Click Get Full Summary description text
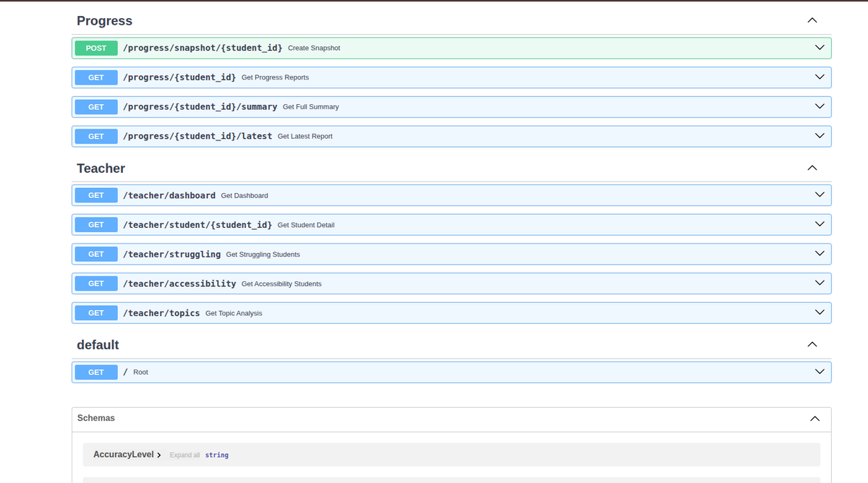Screen dimensions: 868x483 point(311,107)
